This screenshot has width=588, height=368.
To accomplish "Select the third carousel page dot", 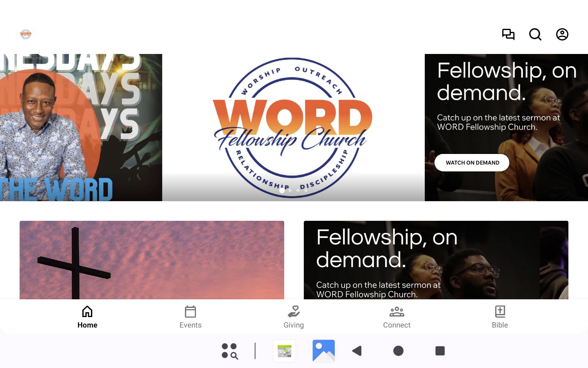I will click(298, 190).
